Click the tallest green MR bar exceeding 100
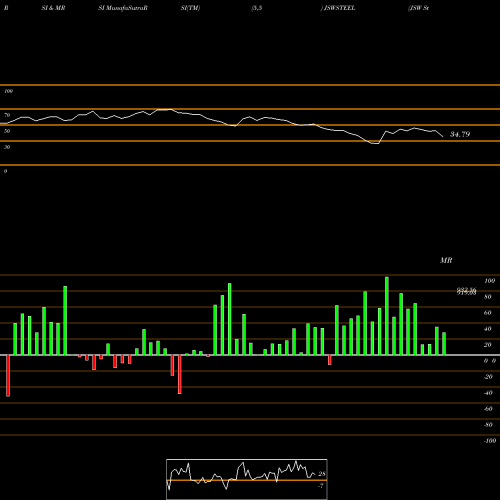The height and width of the screenshot is (500, 500). (387, 316)
